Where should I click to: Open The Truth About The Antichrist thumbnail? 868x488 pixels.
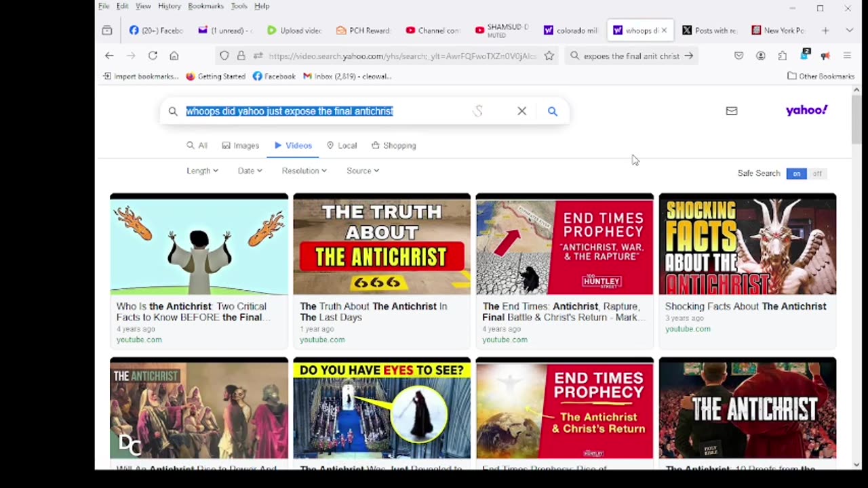(x=382, y=245)
